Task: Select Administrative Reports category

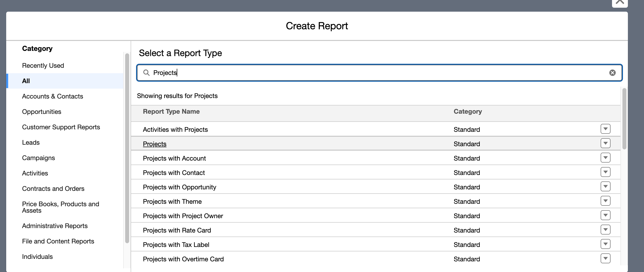Action: coord(55,226)
